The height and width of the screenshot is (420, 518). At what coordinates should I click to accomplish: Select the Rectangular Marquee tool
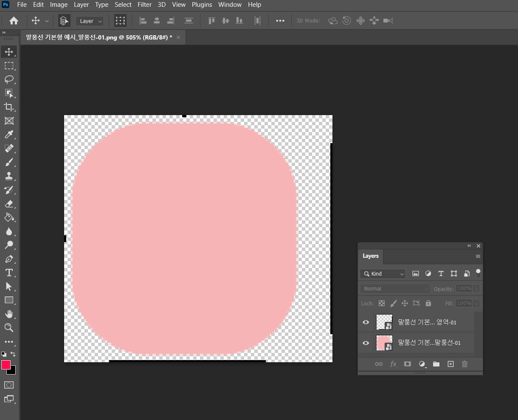9,66
